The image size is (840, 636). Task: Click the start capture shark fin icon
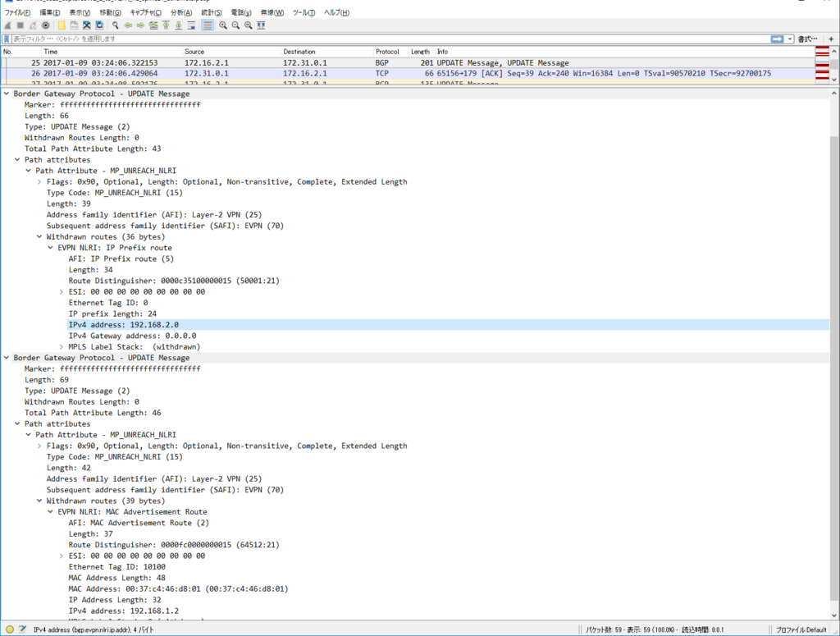click(7, 25)
